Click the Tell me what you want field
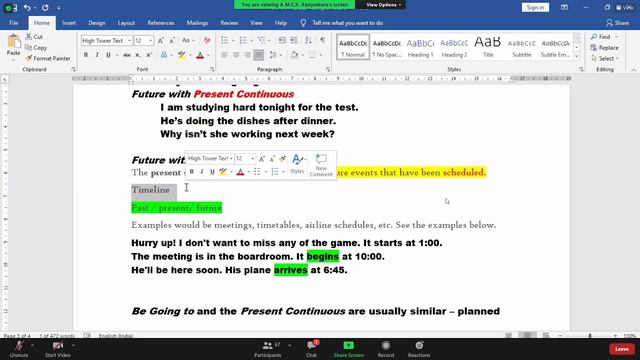 (x=347, y=23)
